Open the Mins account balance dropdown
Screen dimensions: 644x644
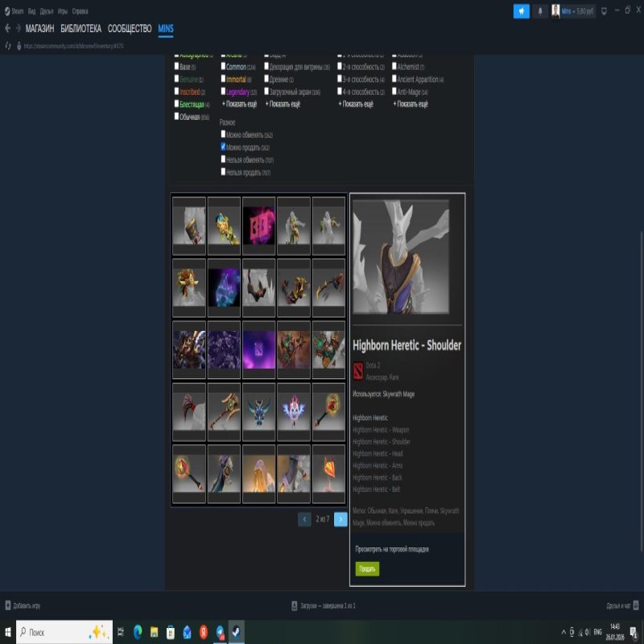[576, 11]
